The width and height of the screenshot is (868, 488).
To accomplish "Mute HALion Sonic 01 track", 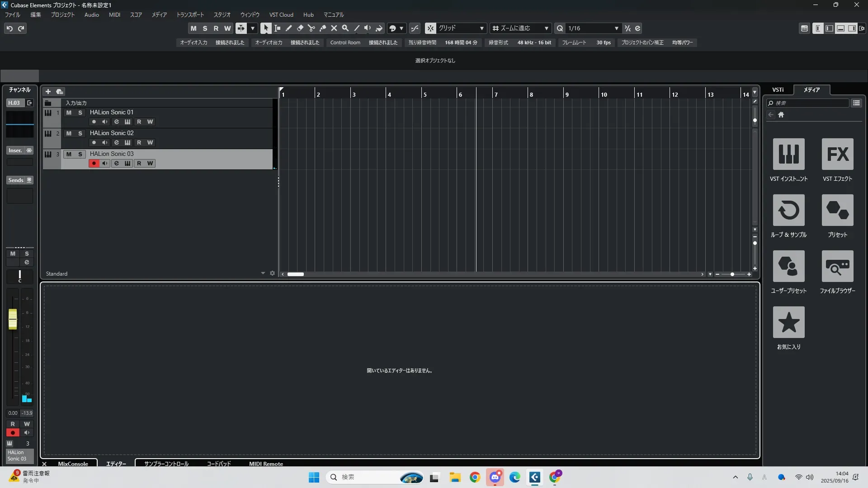I will click(69, 113).
